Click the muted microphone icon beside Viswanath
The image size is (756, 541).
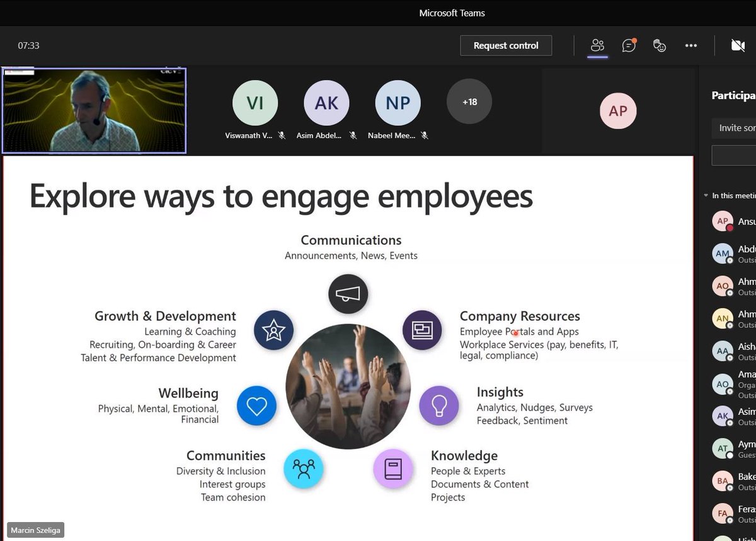(x=282, y=136)
